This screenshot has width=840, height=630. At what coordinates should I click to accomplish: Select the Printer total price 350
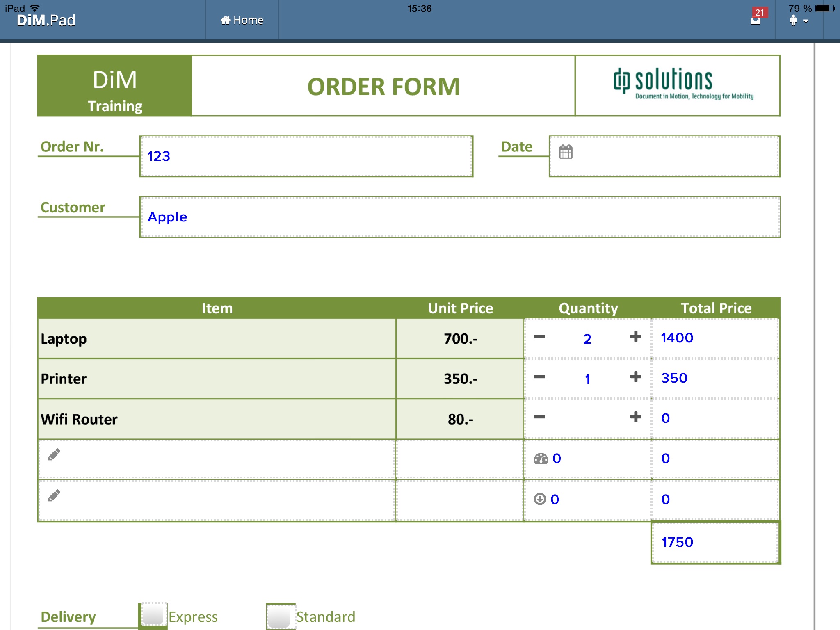pyautogui.click(x=674, y=378)
